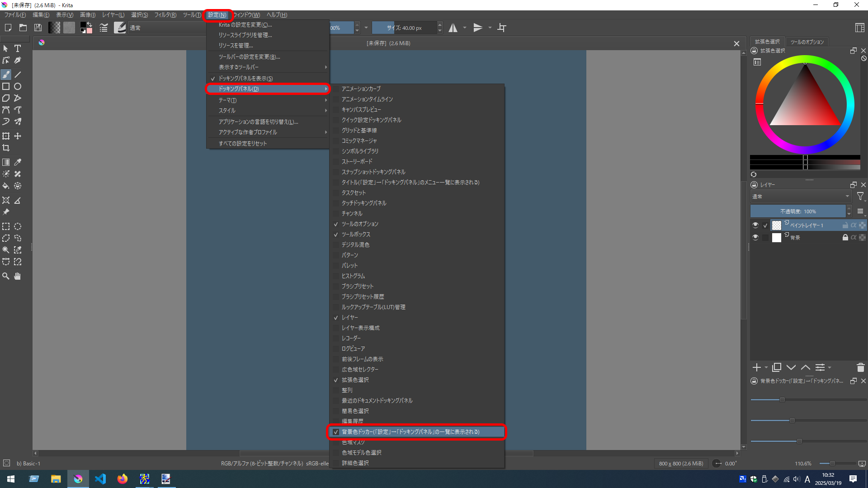Pick the Gradient tool
The height and width of the screenshot is (488, 868).
click(6, 162)
